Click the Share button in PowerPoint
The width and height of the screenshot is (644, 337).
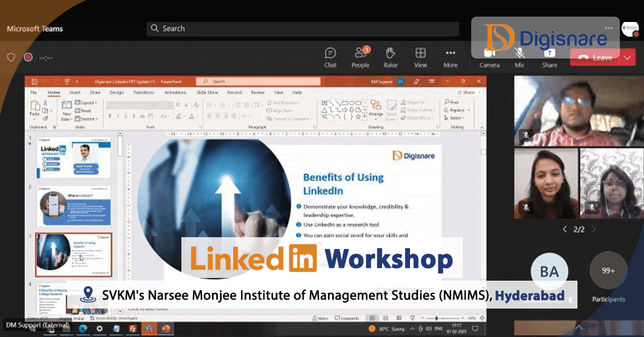coord(468,92)
